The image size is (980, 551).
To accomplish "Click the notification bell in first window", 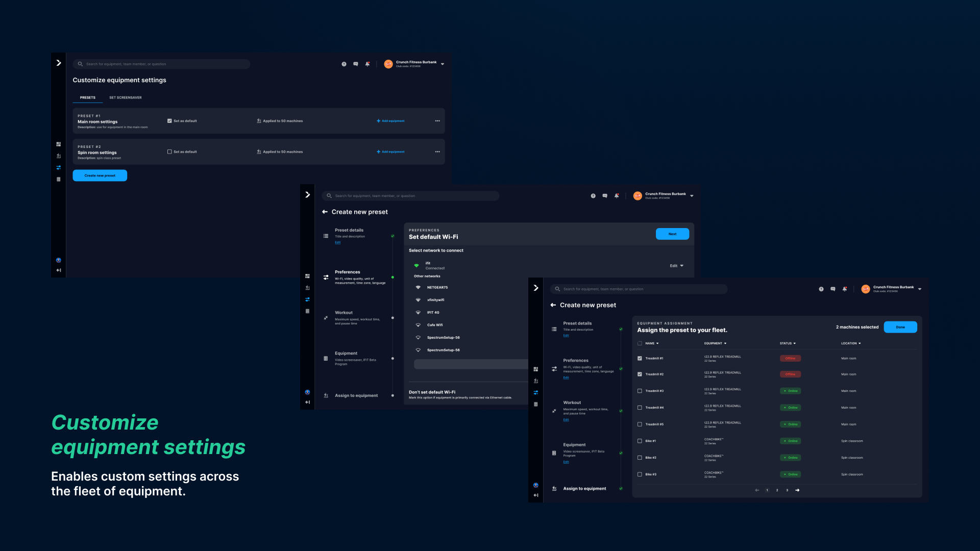I will 367,64.
